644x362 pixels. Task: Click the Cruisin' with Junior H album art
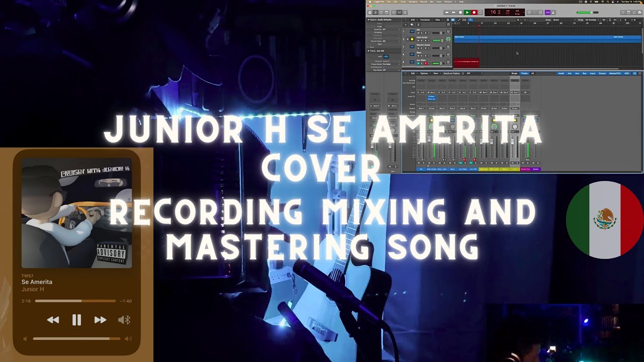76,213
